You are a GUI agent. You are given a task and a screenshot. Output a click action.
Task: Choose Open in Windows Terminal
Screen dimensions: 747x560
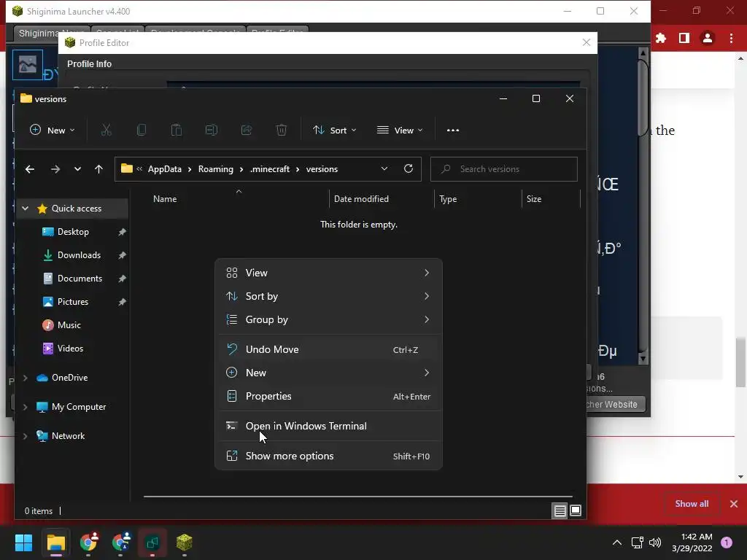point(328,426)
